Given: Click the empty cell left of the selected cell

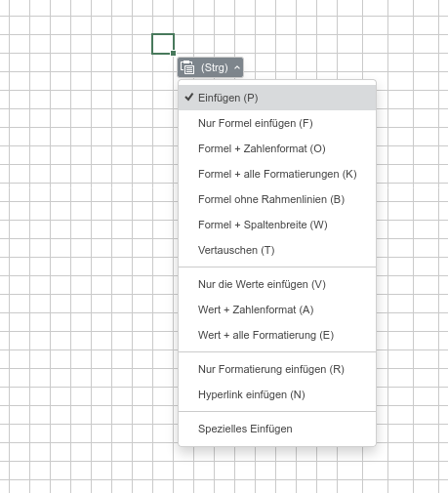Looking at the screenshot, I should point(143,44).
